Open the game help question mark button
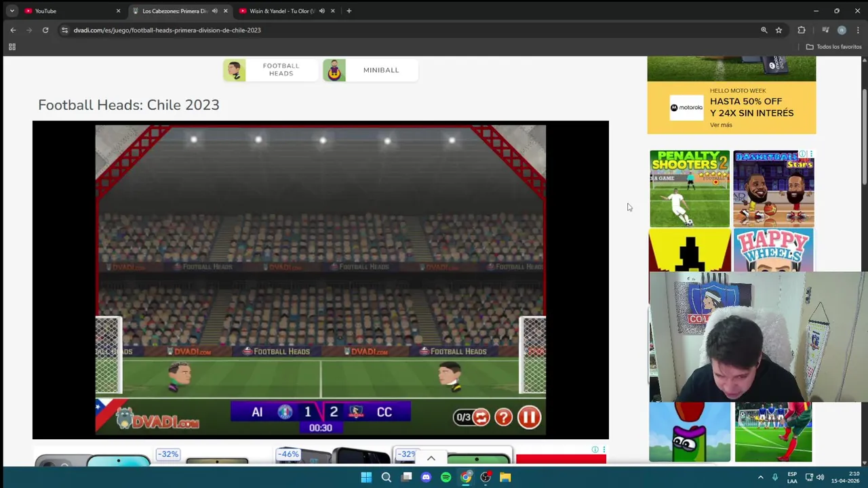Screen dimensions: 868x488 coord(503,417)
